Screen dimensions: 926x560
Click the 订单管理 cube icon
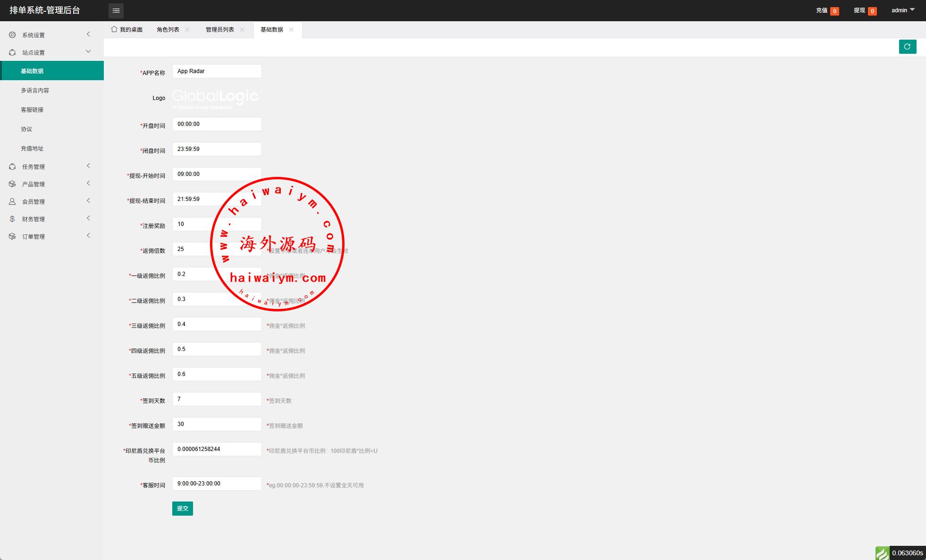pos(12,236)
